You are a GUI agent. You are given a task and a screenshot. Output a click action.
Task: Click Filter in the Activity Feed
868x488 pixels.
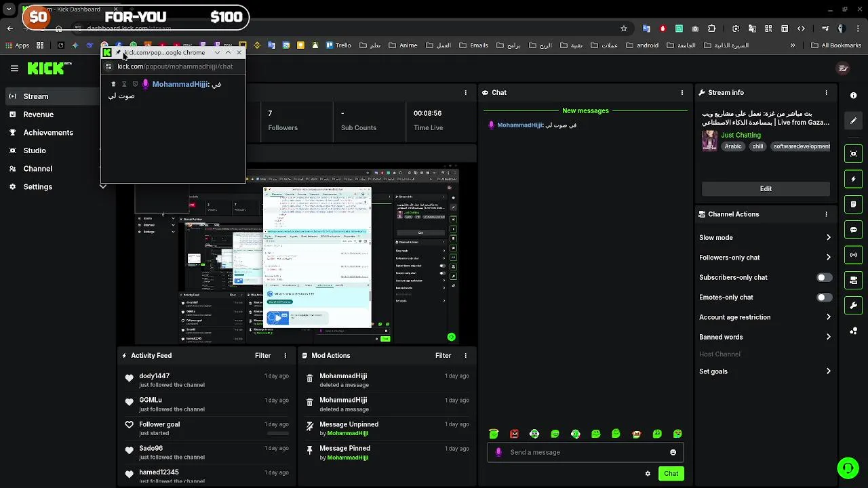click(x=262, y=355)
